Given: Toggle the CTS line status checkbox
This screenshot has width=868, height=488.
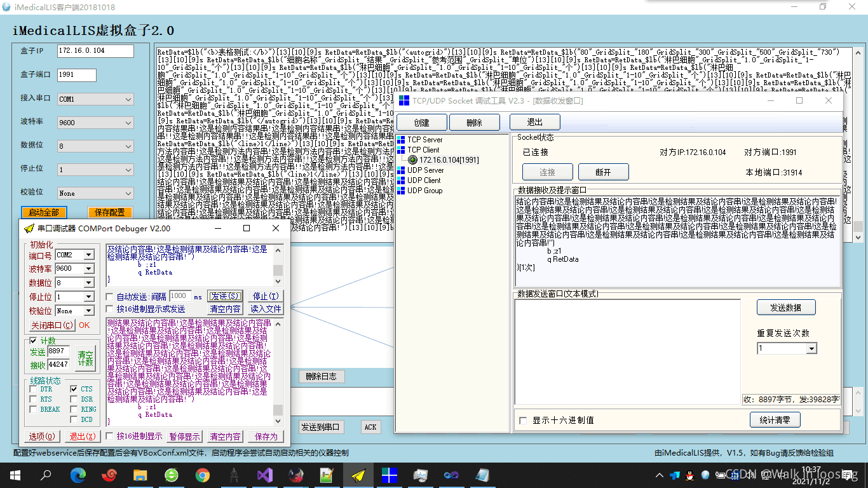Looking at the screenshot, I should pos(73,389).
